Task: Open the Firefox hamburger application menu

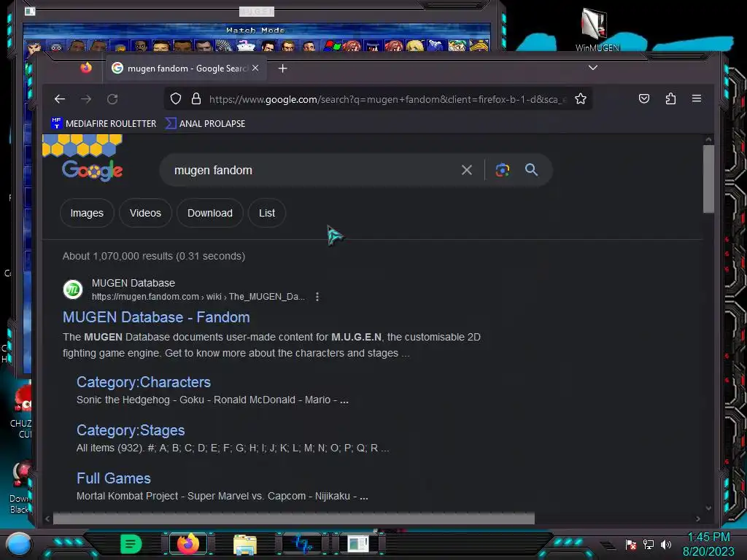Action: (697, 98)
